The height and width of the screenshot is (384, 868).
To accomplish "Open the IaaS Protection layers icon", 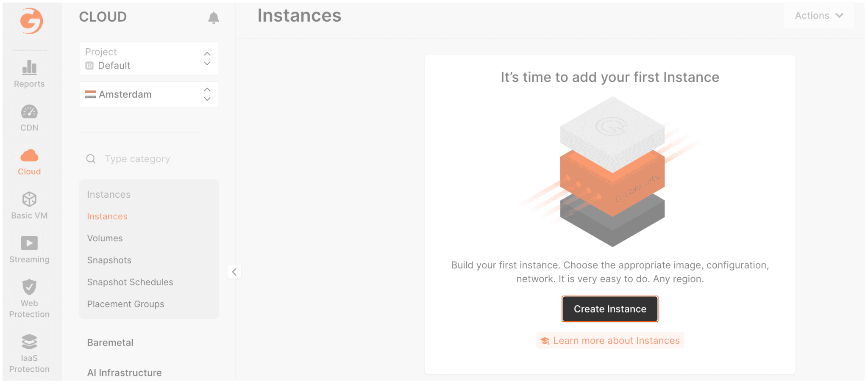I will tap(29, 342).
